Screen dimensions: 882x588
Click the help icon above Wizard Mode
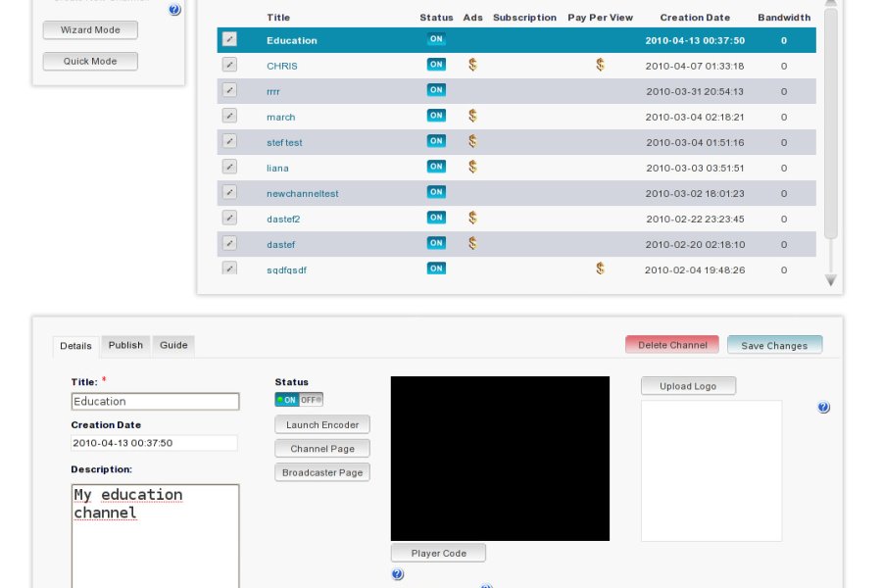pyautogui.click(x=174, y=10)
